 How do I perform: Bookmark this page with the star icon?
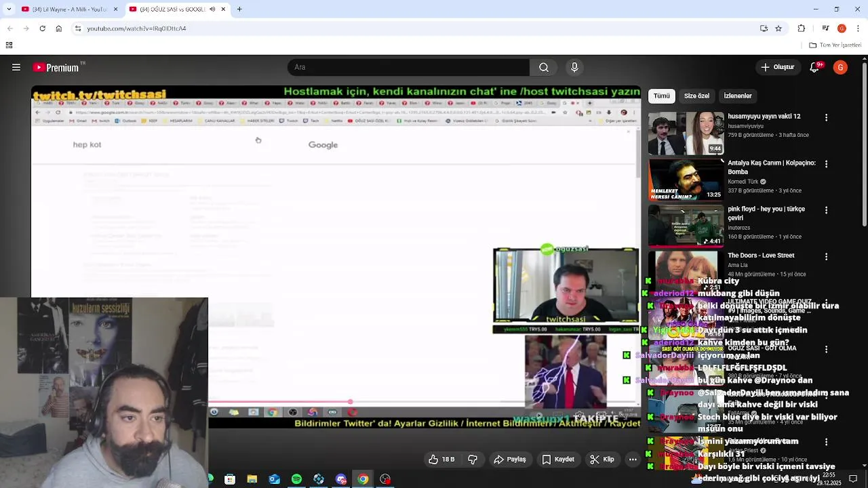(x=778, y=28)
